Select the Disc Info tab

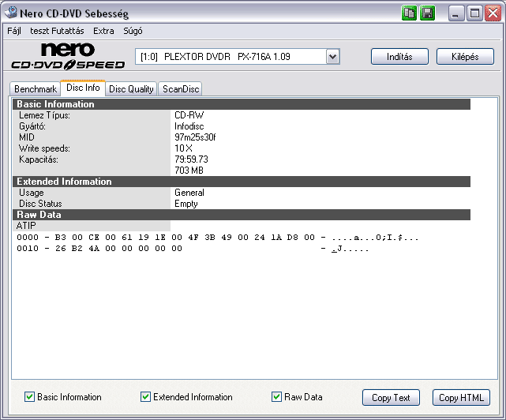click(83, 88)
